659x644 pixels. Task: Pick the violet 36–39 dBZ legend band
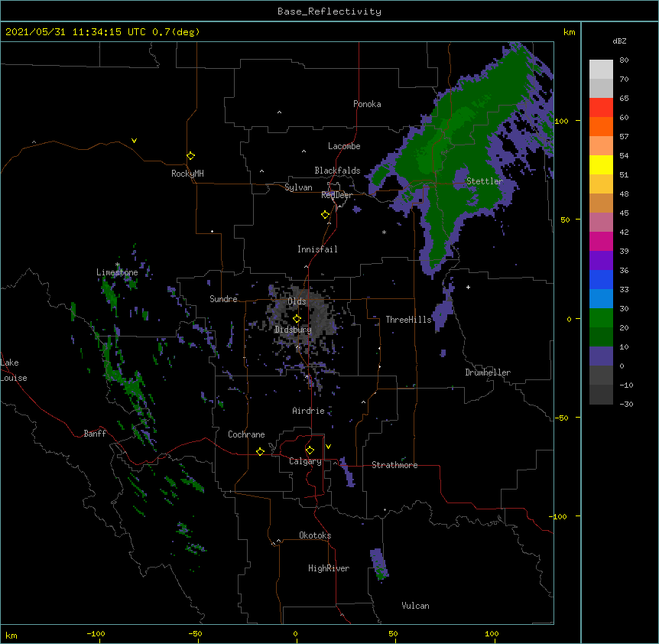[601, 261]
